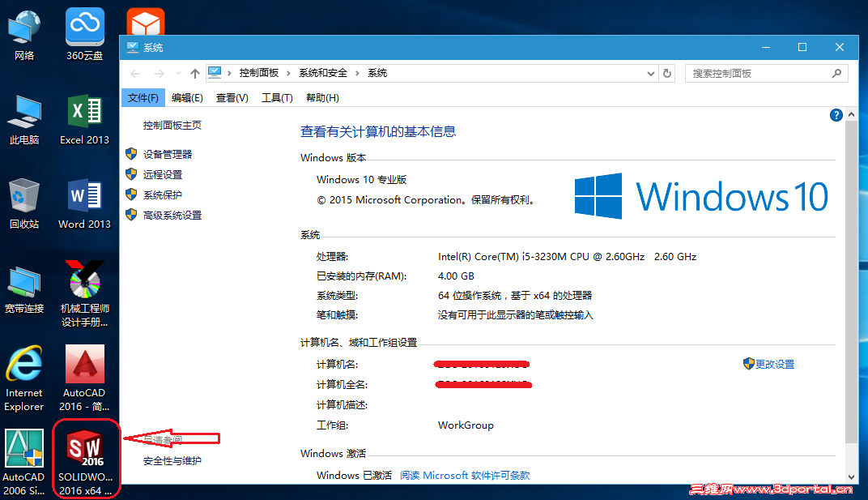The height and width of the screenshot is (500, 868).
Task: Expand chevron after 系统和安全 breadcrumb
Action: [x=357, y=73]
